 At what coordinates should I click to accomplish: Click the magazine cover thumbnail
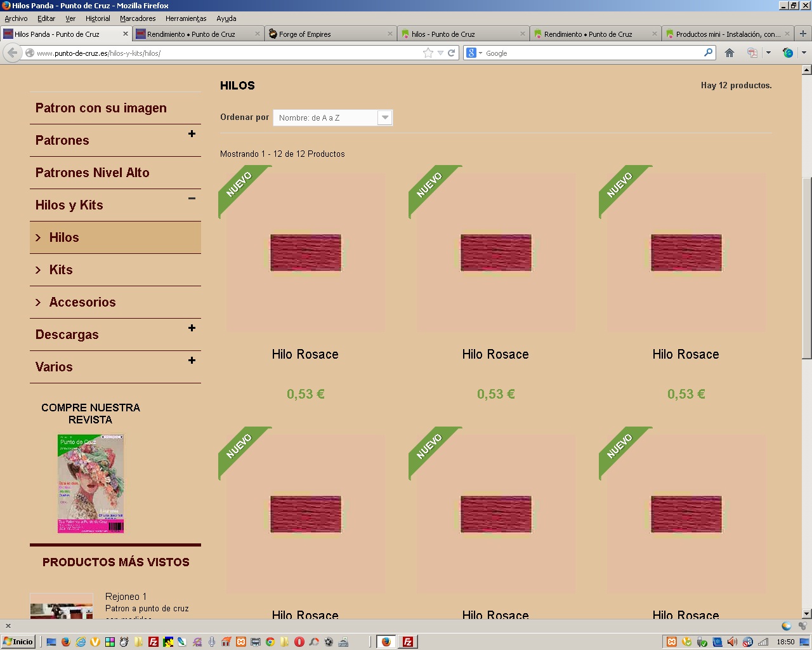coord(91,484)
